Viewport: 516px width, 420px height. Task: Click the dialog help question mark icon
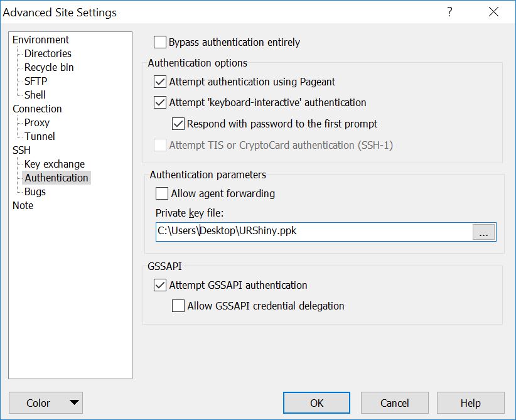(x=450, y=13)
